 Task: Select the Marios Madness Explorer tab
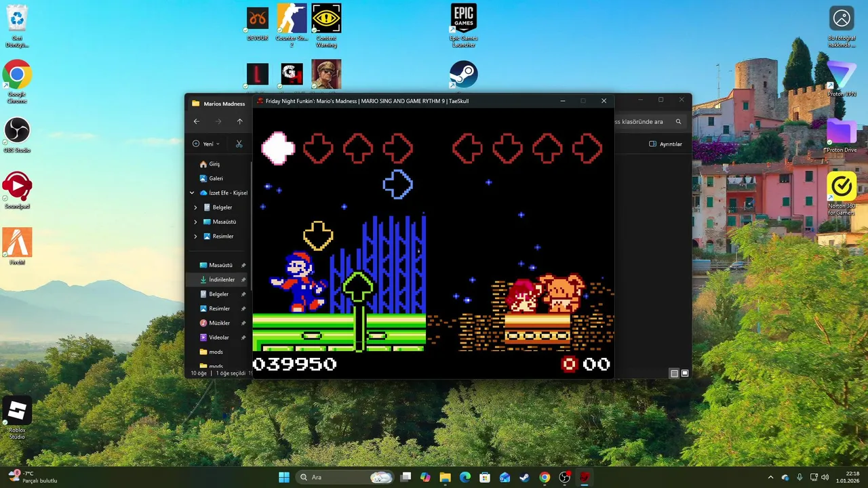point(218,104)
